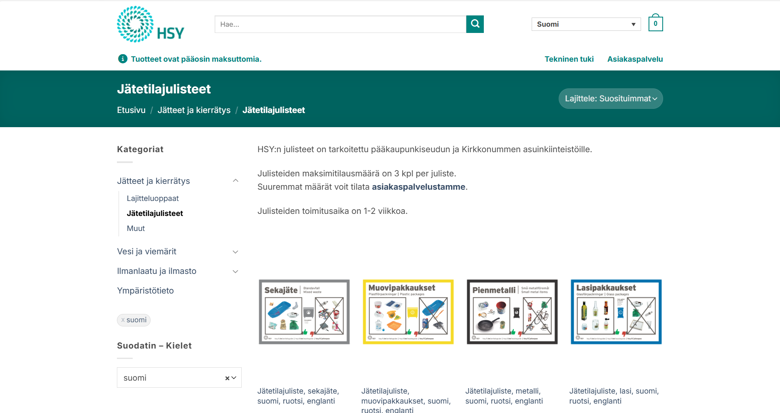Open Ympäristötieto category
Viewport: 780px width, 413px height.
145,291
